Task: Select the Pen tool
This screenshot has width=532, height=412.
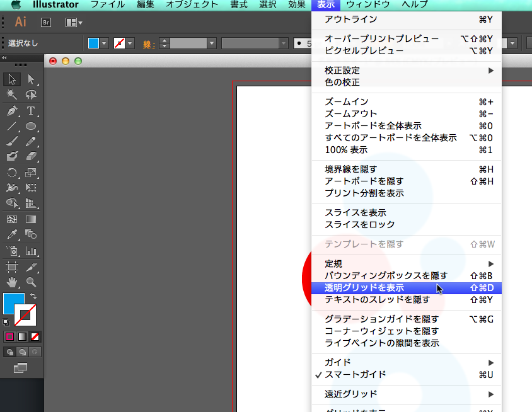Action: 13,110
